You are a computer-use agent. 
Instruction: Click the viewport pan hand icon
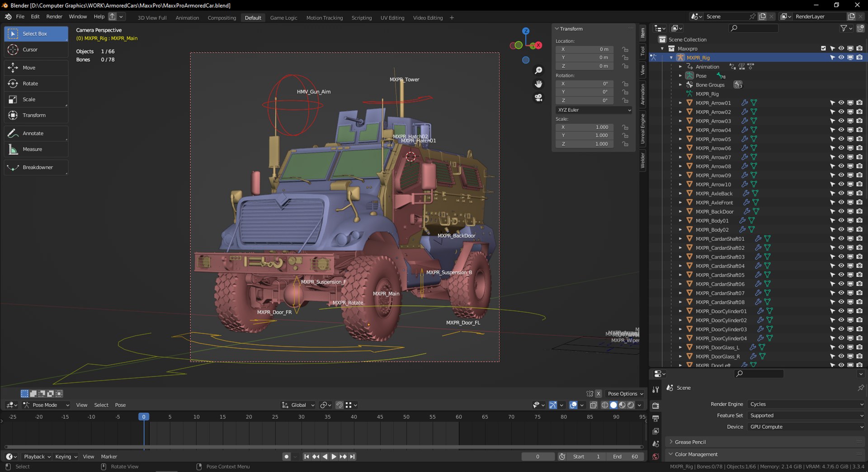pyautogui.click(x=538, y=84)
